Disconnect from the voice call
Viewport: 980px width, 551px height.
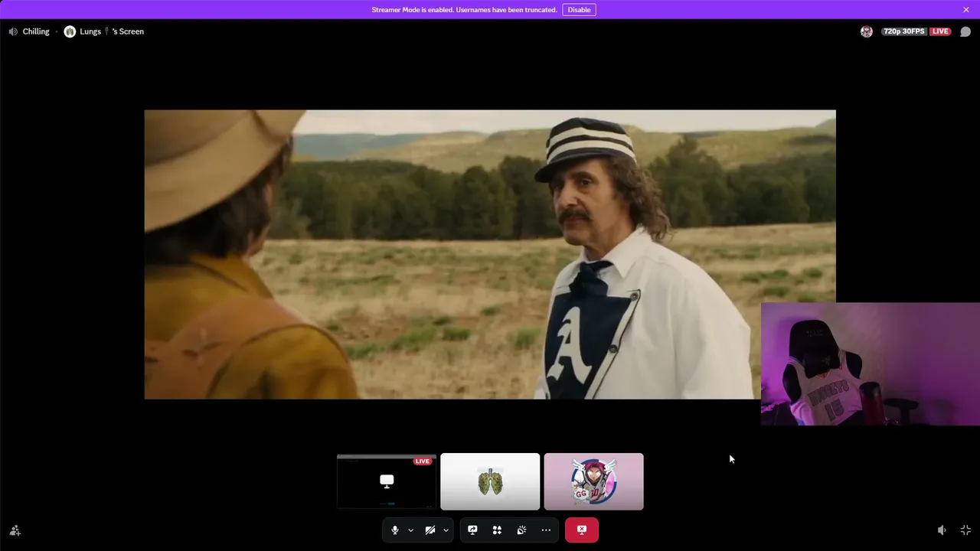coord(582,530)
